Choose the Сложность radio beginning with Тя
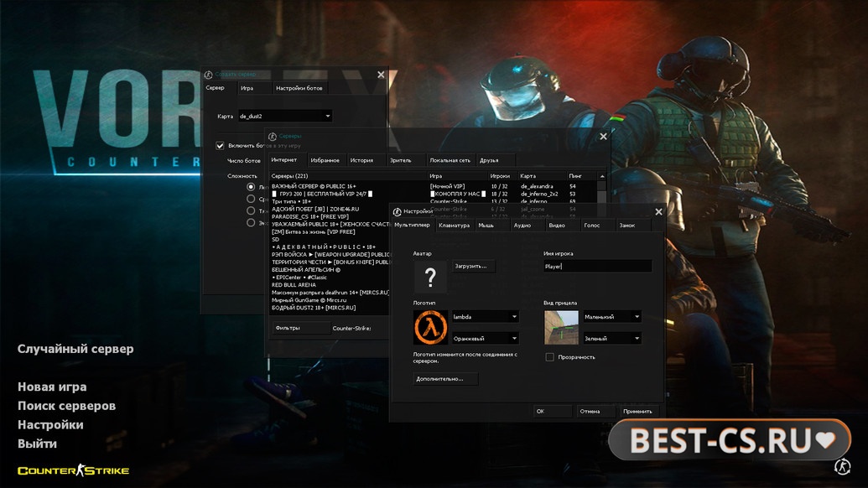 point(251,210)
